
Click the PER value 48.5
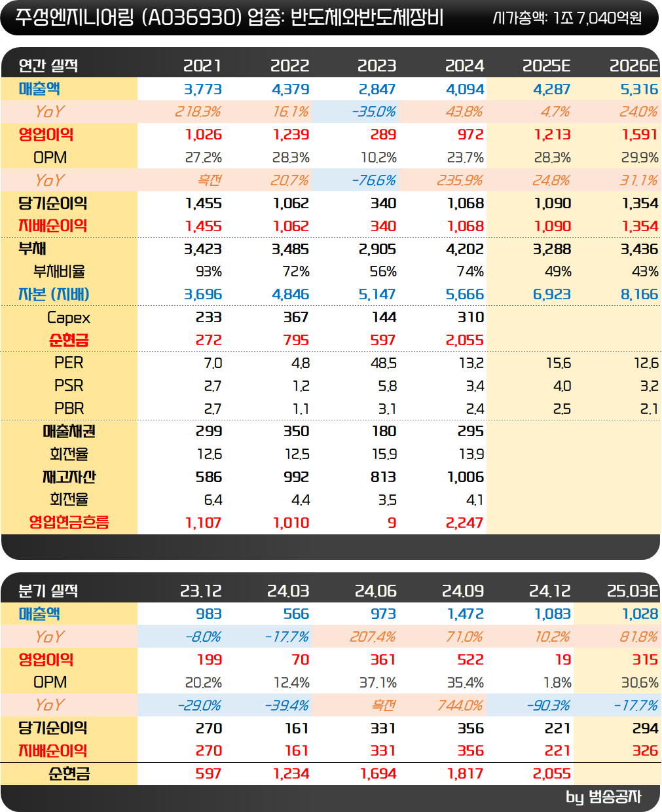tap(383, 363)
